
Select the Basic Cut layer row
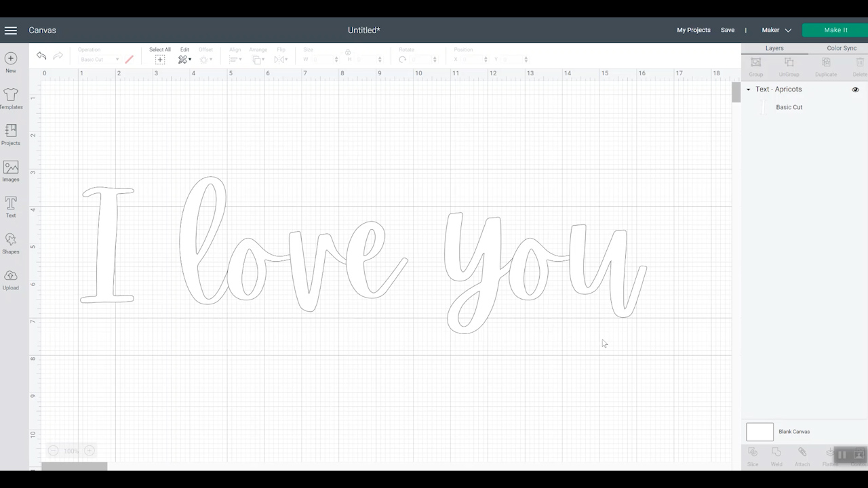point(804,107)
